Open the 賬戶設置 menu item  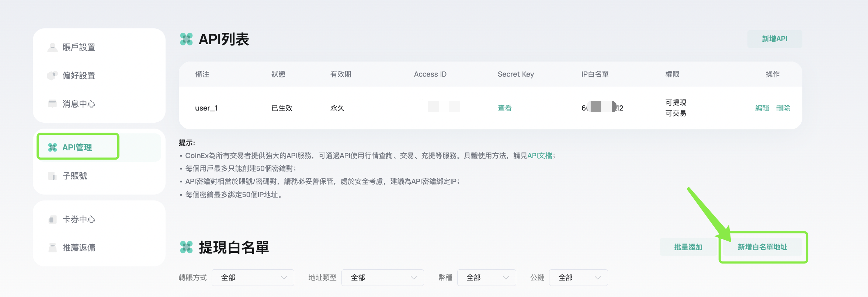(79, 47)
